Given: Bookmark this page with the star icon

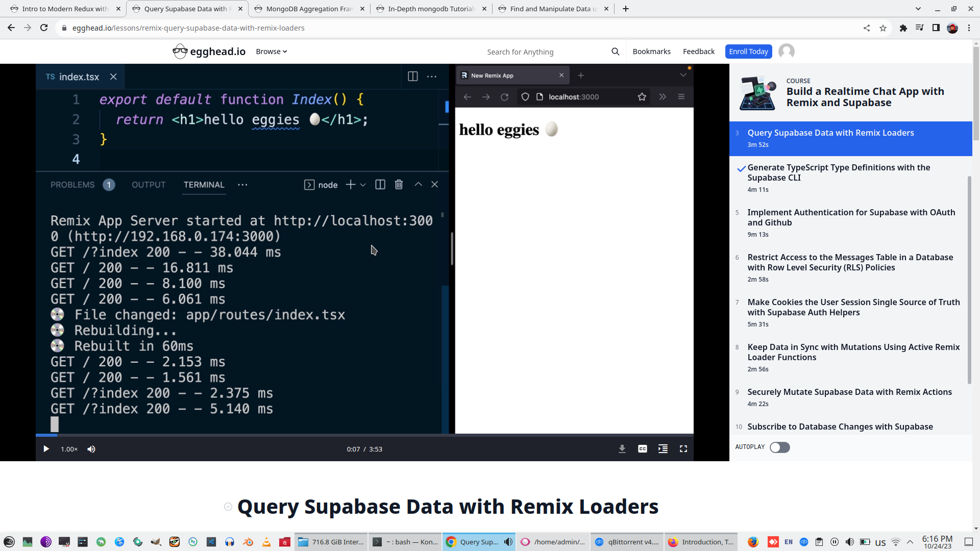Looking at the screenshot, I should point(883,28).
